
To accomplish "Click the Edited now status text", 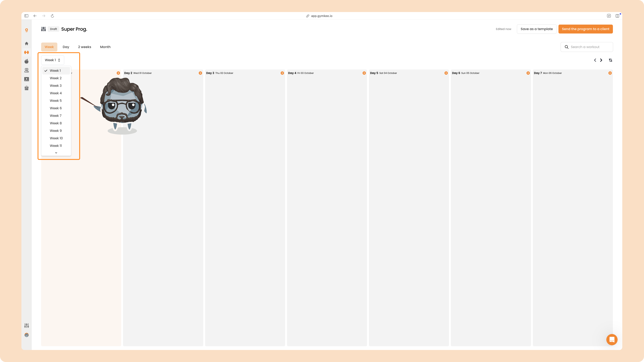I will pyautogui.click(x=503, y=29).
